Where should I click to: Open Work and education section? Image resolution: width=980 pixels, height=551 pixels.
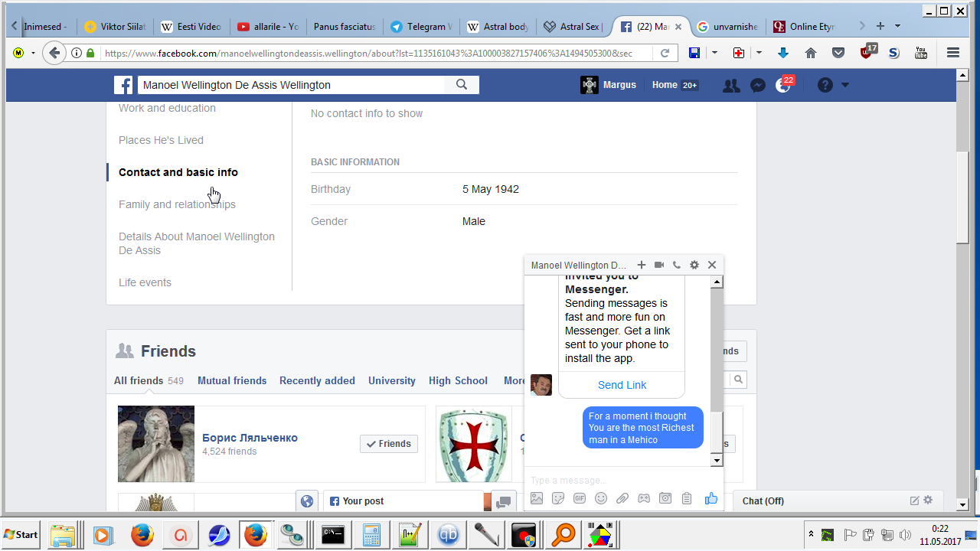[x=167, y=108]
